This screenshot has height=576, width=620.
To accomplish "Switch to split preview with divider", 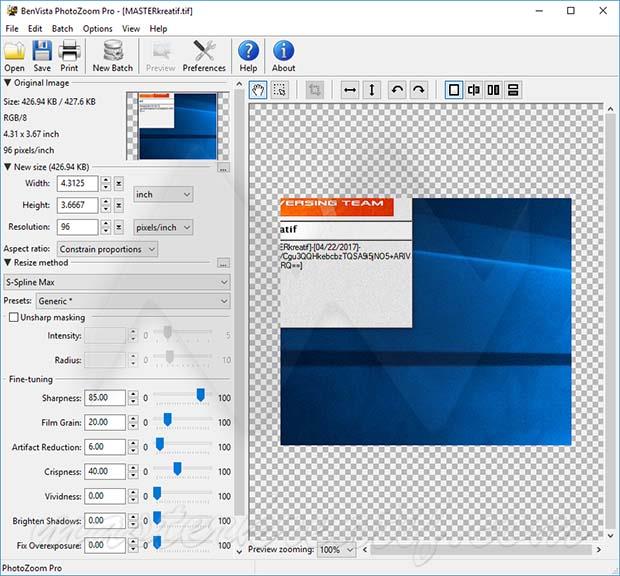I will (x=473, y=90).
